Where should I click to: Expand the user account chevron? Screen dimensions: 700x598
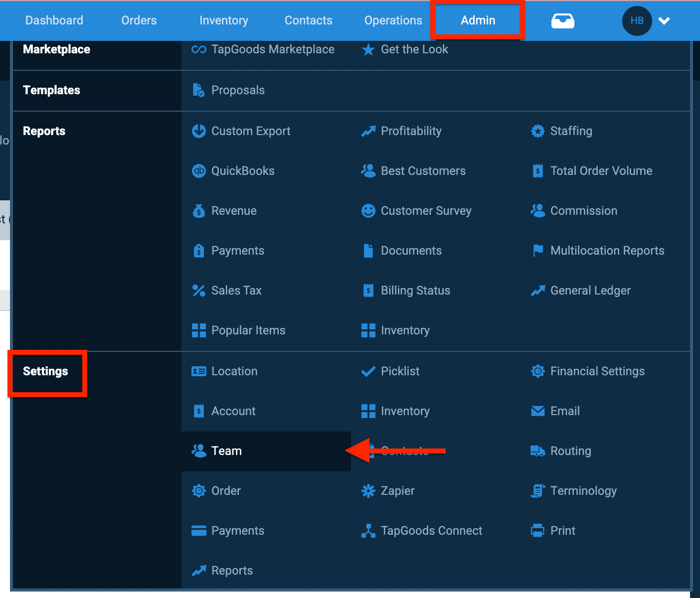click(665, 21)
